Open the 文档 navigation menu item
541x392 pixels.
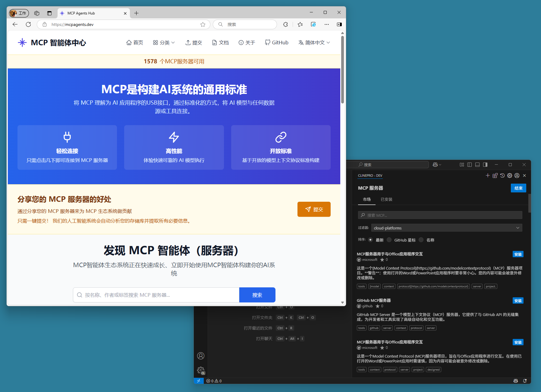220,43
